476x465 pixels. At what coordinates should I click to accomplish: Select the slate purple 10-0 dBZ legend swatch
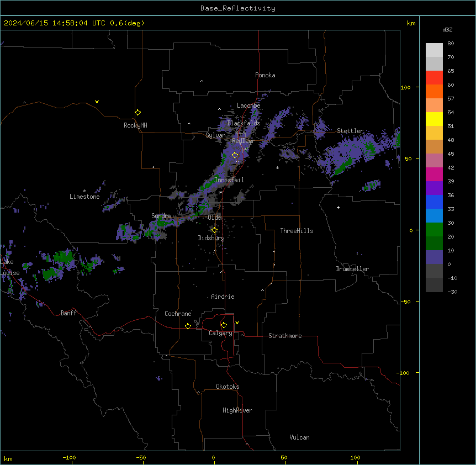(x=434, y=257)
